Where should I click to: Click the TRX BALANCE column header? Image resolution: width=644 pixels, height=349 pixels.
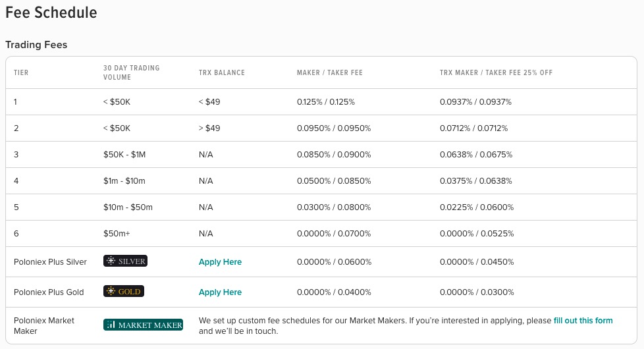(222, 72)
